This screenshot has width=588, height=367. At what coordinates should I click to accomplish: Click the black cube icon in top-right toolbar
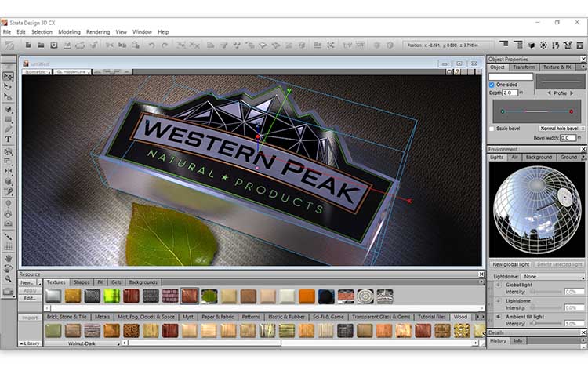[531, 45]
